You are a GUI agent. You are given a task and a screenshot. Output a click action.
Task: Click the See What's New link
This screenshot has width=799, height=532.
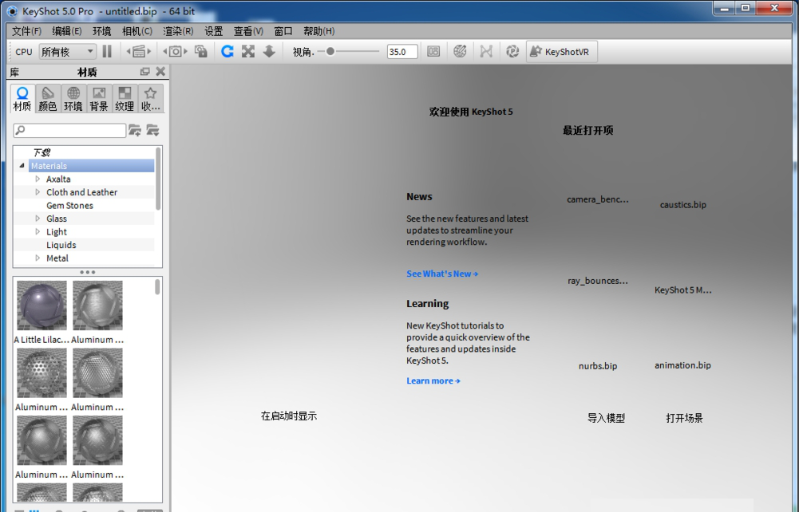coord(441,274)
